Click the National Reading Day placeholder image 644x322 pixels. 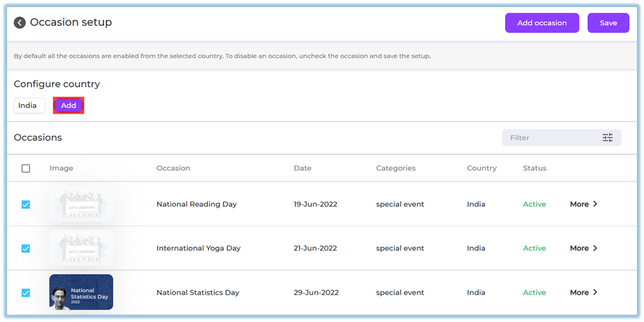click(81, 204)
